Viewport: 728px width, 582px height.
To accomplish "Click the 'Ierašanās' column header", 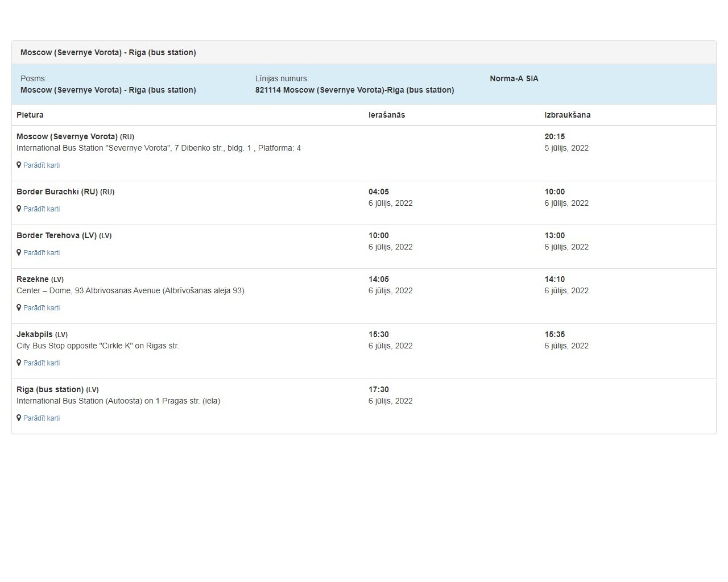I will click(387, 115).
